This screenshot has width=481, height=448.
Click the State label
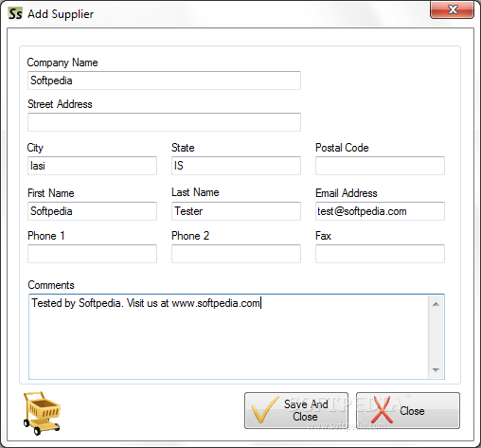point(183,148)
